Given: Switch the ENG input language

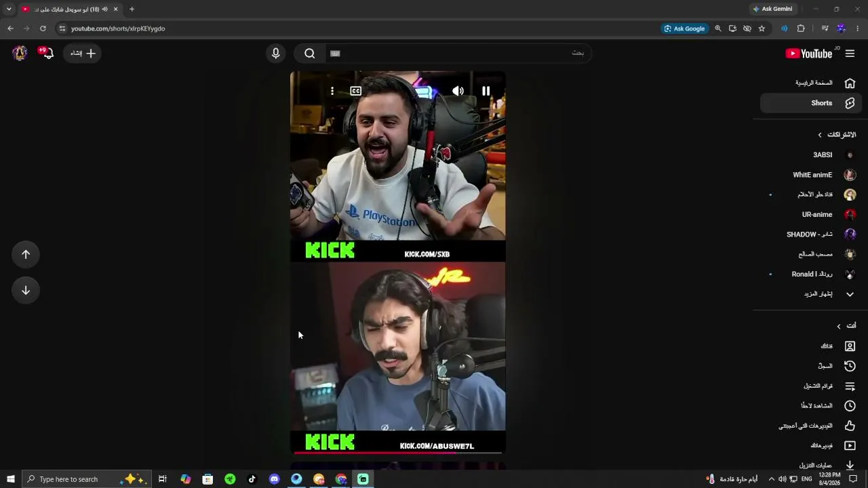Looking at the screenshot, I should tap(806, 479).
